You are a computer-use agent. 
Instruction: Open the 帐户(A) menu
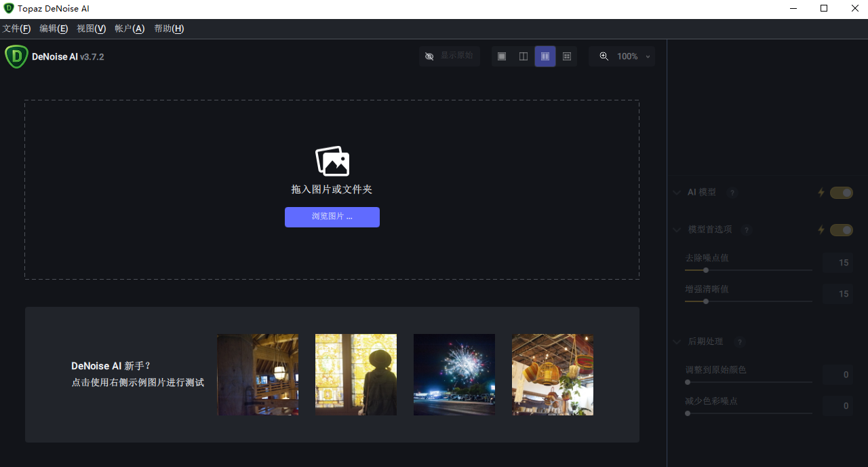coord(130,29)
